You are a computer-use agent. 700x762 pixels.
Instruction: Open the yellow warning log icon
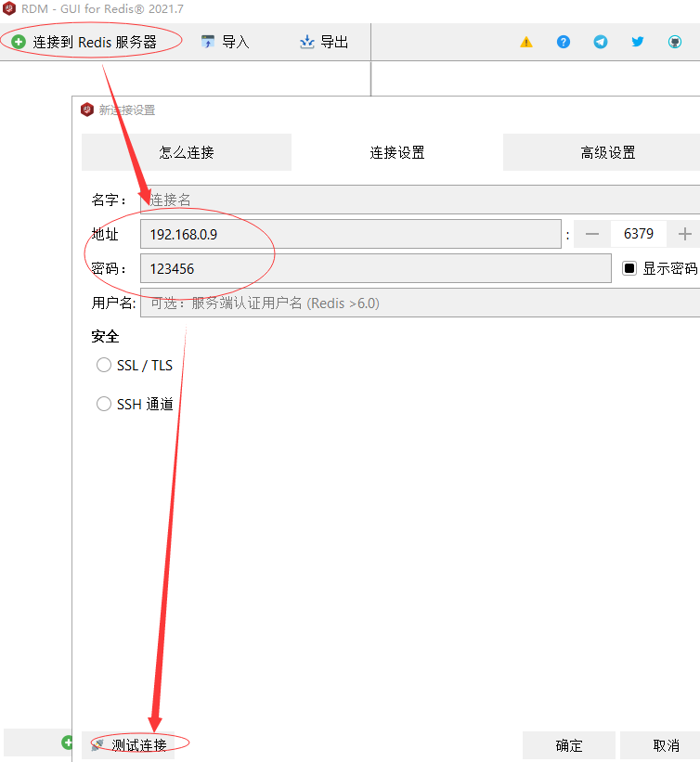(x=526, y=42)
